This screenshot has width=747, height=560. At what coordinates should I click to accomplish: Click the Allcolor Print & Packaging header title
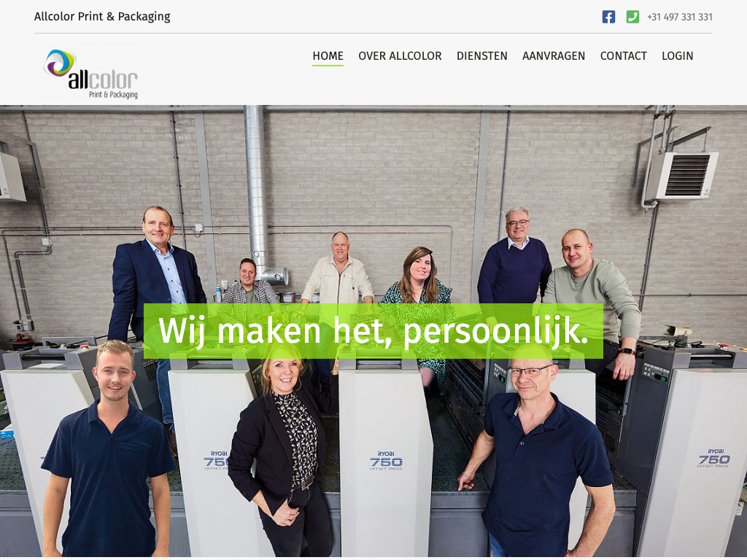coord(102,17)
